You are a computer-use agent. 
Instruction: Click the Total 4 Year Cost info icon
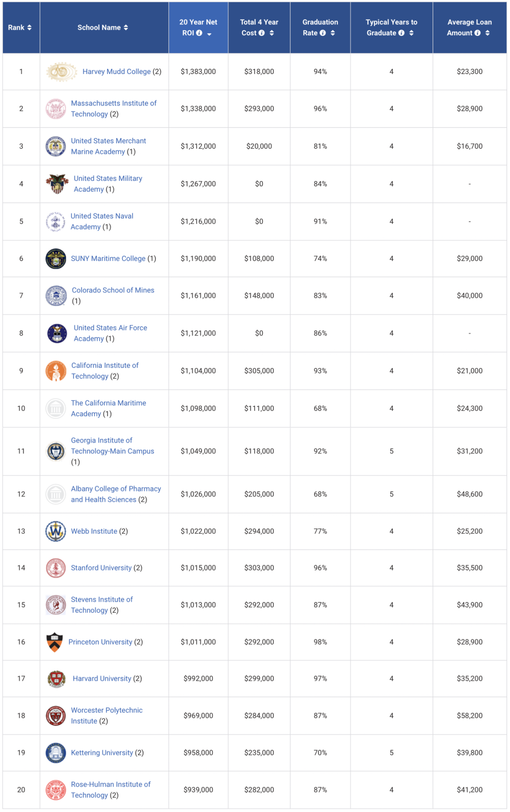click(262, 33)
